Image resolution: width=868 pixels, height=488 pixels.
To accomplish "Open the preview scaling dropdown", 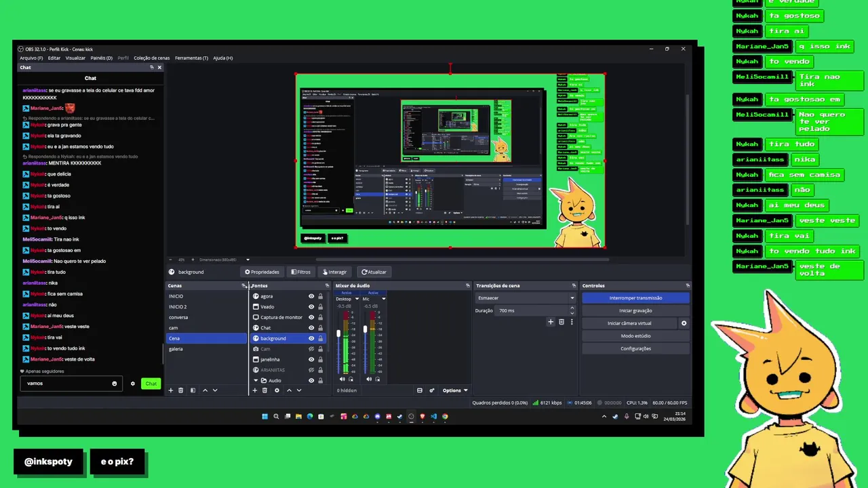I will 248,260.
